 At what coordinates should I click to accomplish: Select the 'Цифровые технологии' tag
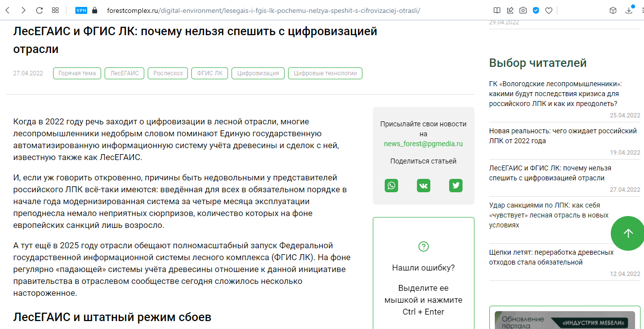pyautogui.click(x=325, y=73)
